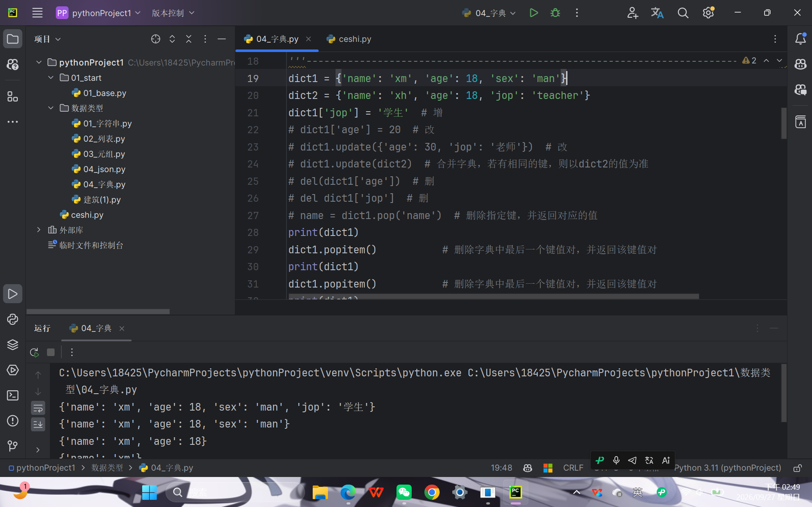812x507 pixels.
Task: Click the project panel horizontal scrollbar
Action: [98, 312]
